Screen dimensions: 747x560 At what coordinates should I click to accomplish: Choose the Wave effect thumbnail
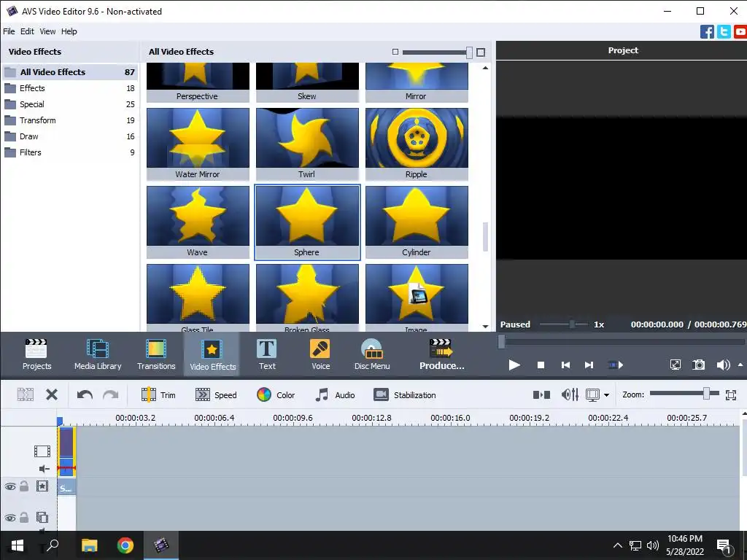pos(198,222)
